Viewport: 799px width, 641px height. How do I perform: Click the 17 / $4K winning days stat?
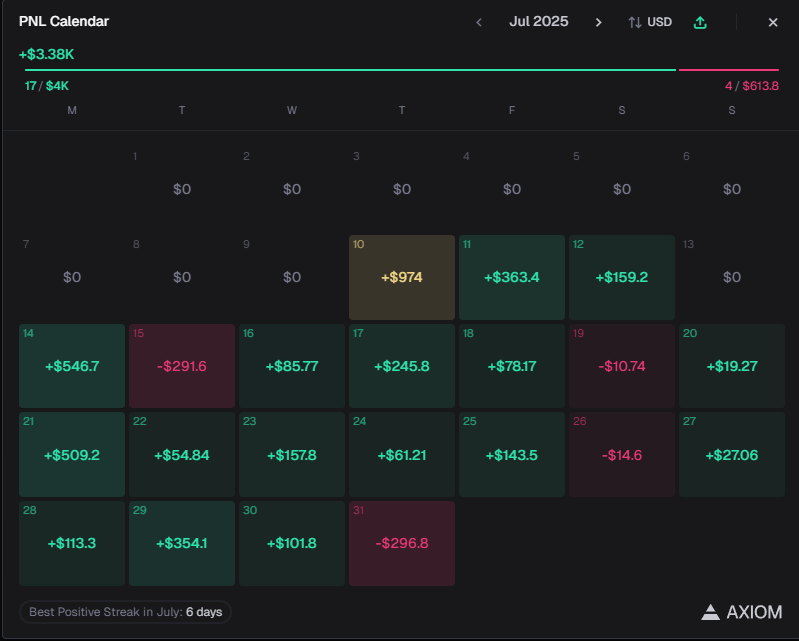tap(47, 86)
